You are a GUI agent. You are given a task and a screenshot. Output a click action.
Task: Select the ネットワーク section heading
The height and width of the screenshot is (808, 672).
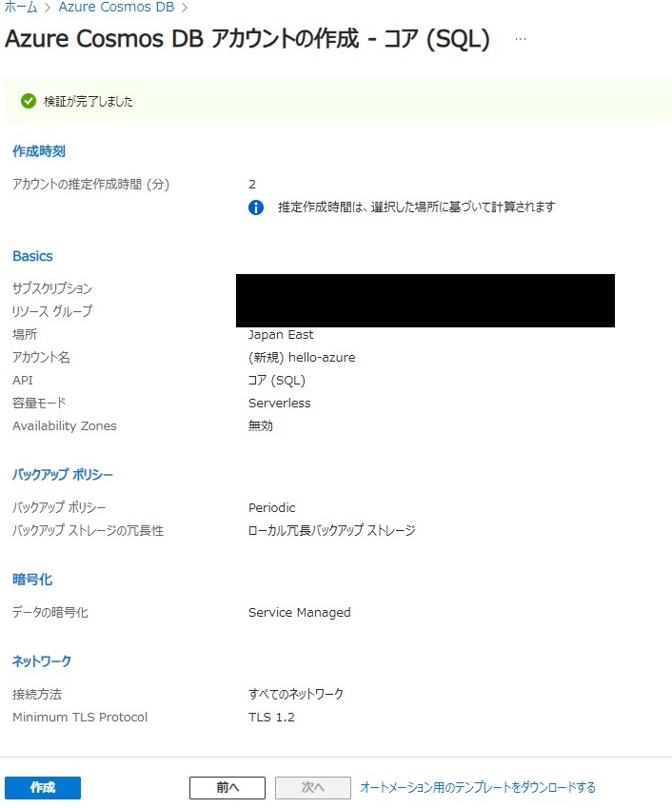[x=41, y=660]
